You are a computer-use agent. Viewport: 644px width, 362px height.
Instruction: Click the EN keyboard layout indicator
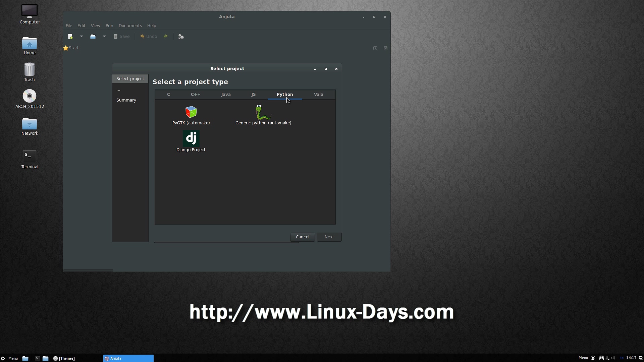[622, 358]
